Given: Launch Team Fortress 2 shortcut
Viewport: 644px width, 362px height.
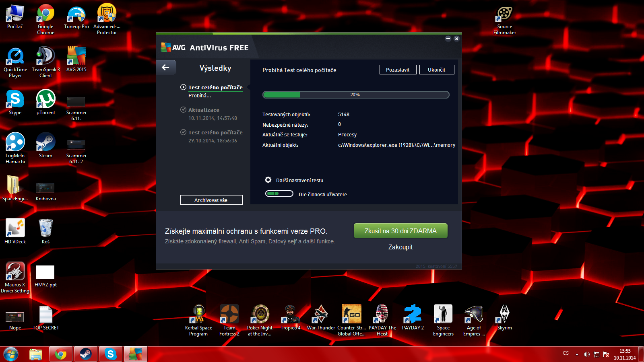Looking at the screenshot, I should tap(229, 321).
